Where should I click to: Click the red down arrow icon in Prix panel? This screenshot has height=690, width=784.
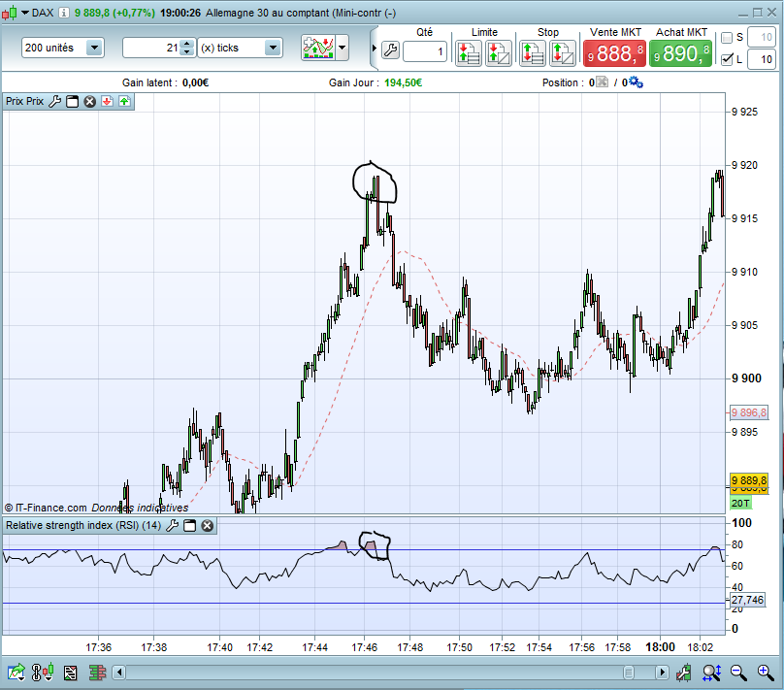[x=107, y=102]
